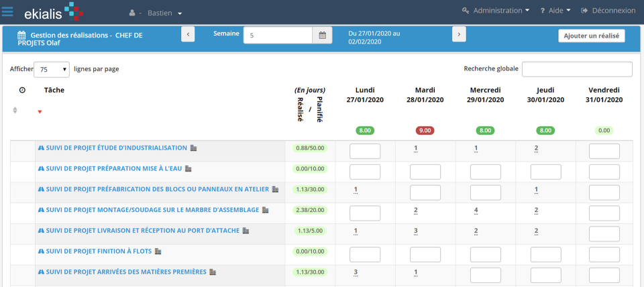The image size is (644, 287).
Task: Click building icon beside PRÉFABRICATION DES BLOCS
Action: click(276, 189)
